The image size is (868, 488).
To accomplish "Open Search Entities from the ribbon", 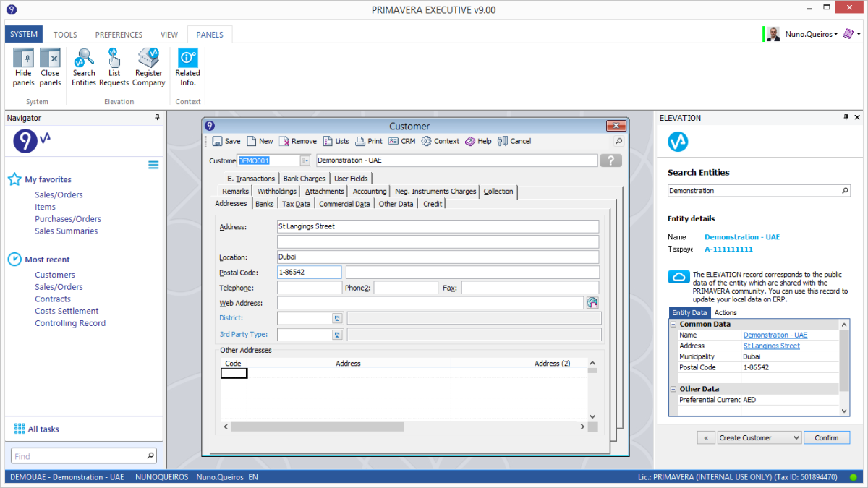I will [x=84, y=67].
